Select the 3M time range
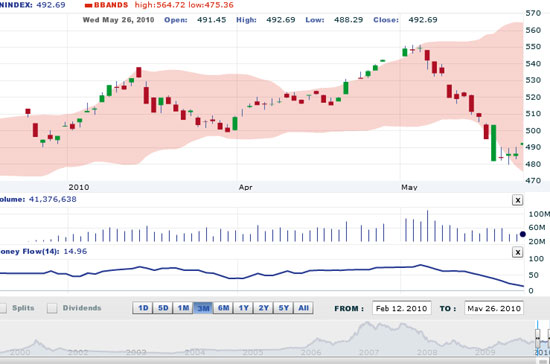 [x=203, y=308]
